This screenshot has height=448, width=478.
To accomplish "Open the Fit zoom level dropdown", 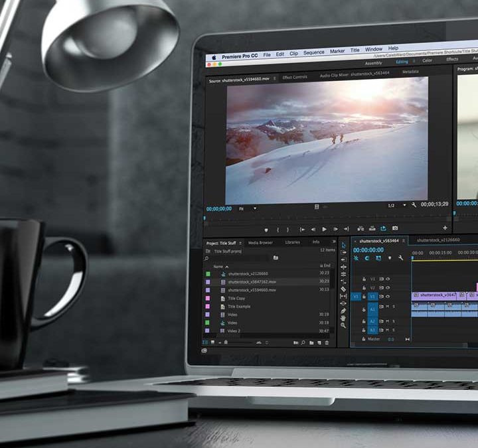I will point(255,208).
